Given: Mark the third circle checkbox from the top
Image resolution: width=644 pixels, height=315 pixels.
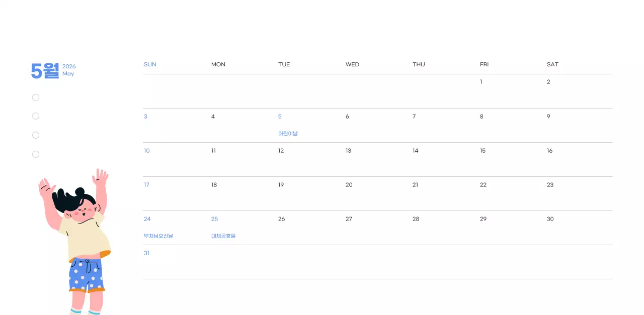Looking at the screenshot, I should click(x=36, y=135).
